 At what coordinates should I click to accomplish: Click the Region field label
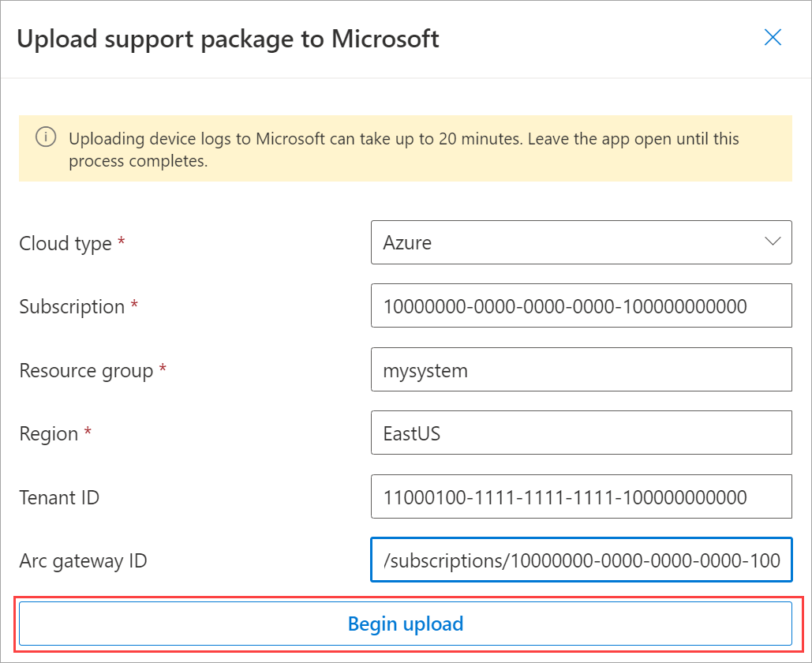(48, 434)
